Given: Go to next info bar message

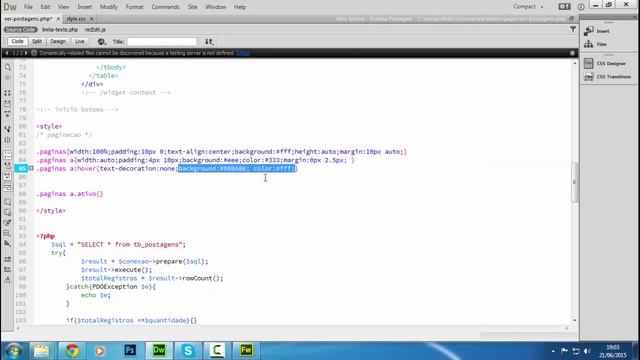Looking at the screenshot, I should 26,53.
